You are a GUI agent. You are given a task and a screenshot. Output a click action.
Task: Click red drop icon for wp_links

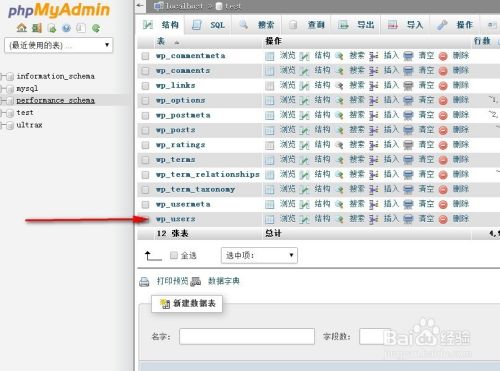tap(443, 86)
